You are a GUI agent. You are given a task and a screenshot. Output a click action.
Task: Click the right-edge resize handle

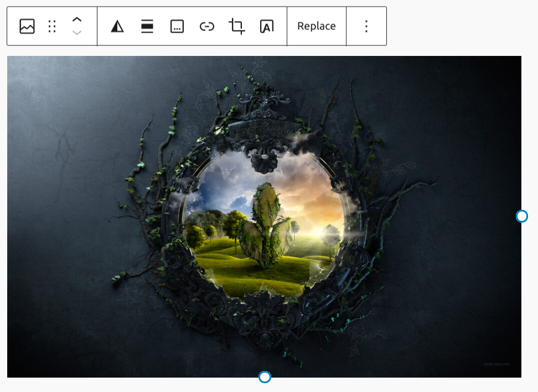pyautogui.click(x=522, y=216)
